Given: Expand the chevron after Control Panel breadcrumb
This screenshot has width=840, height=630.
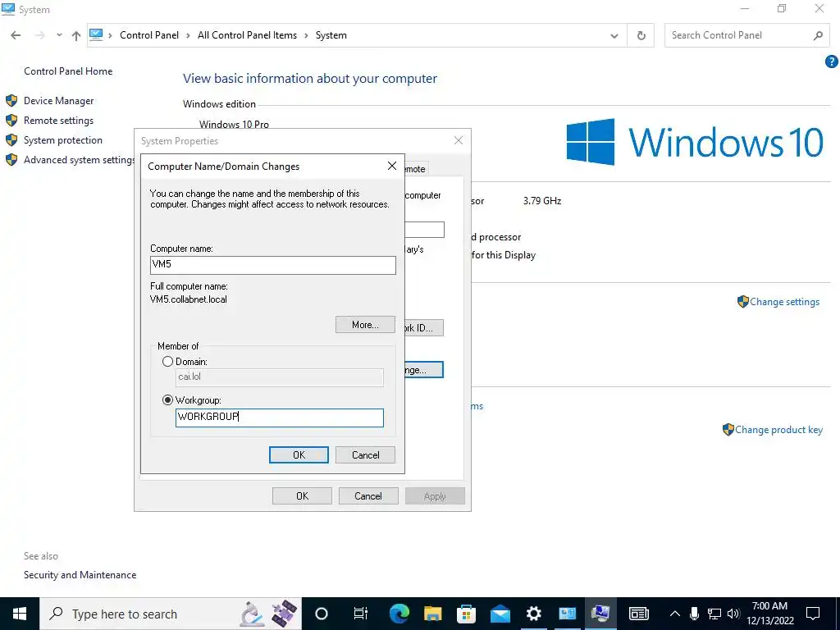Looking at the screenshot, I should [188, 35].
